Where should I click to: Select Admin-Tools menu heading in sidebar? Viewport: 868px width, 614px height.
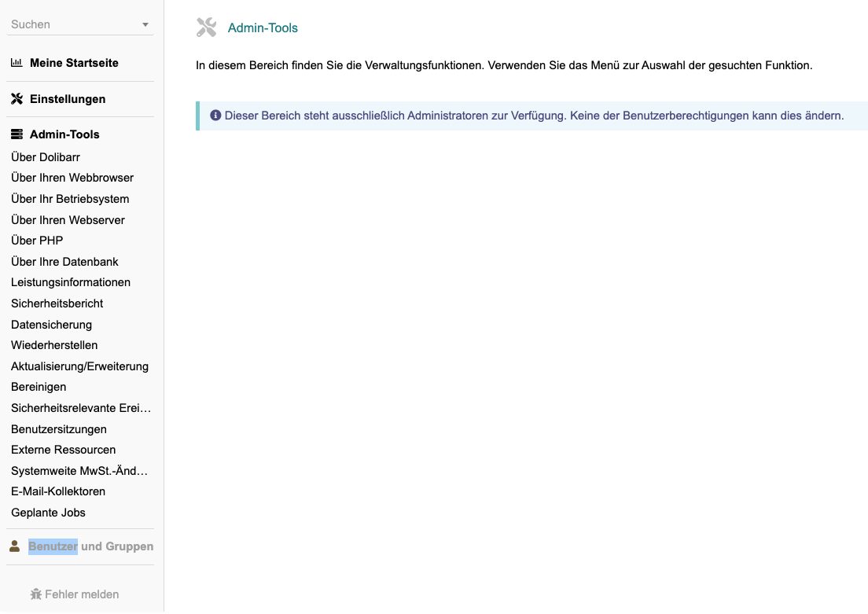click(64, 134)
